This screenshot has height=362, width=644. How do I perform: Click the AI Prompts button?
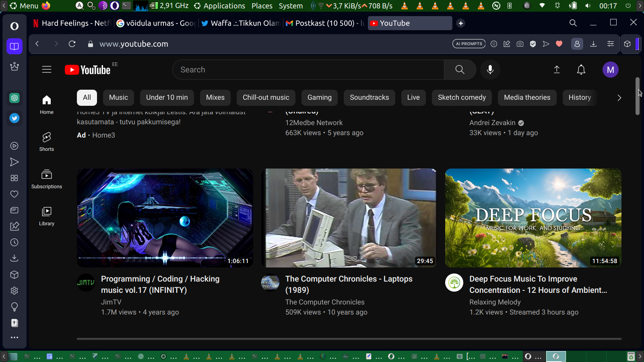pos(469,44)
